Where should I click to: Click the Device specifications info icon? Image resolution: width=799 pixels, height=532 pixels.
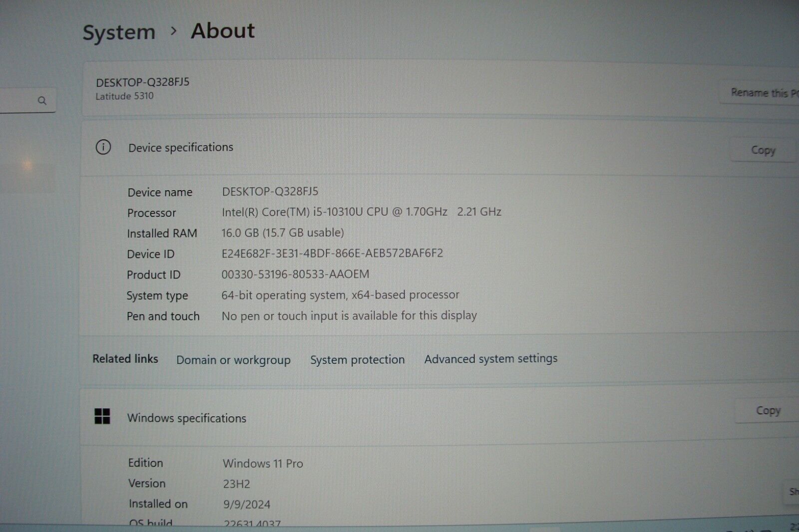coord(103,147)
